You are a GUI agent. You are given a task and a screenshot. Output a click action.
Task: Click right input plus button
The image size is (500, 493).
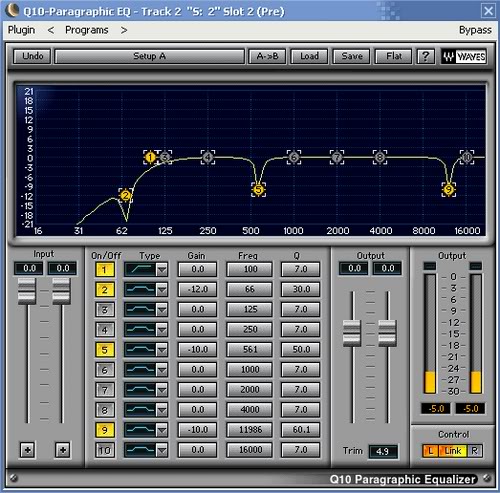coord(63,450)
